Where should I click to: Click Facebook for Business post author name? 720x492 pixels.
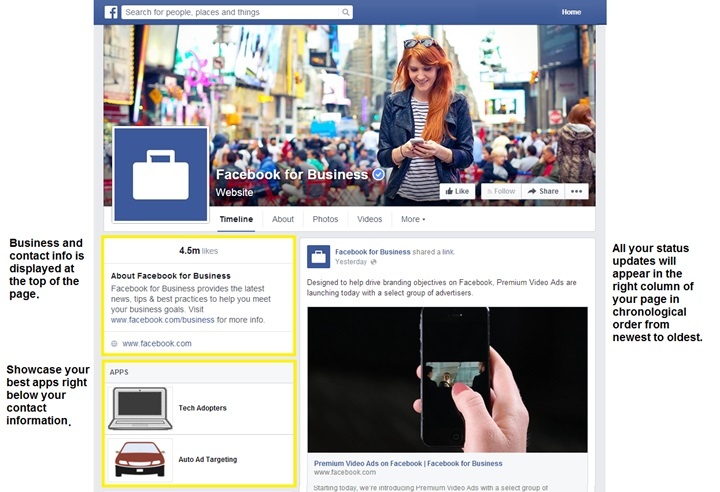point(372,252)
